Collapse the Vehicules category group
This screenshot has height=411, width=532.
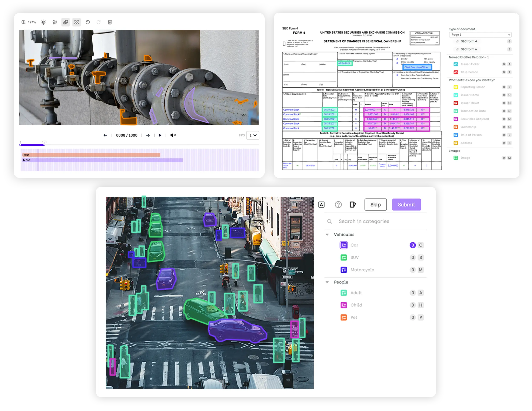click(x=327, y=235)
